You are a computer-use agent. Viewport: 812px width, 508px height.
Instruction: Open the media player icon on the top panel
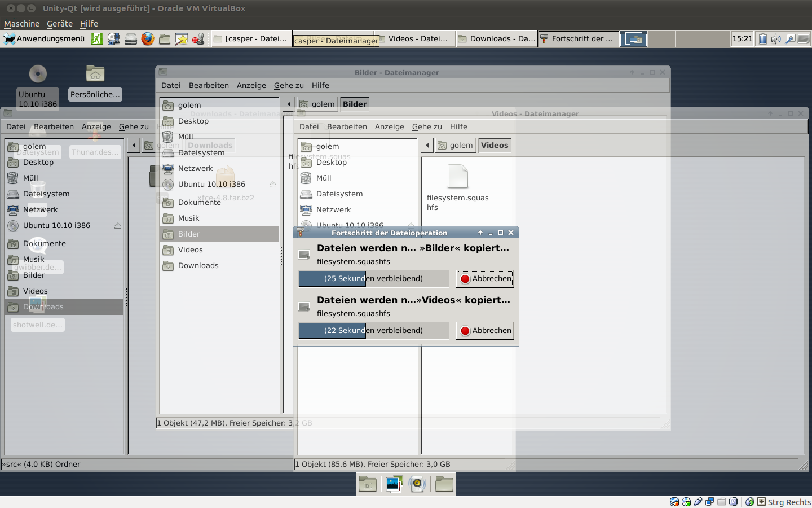pyautogui.click(x=113, y=39)
